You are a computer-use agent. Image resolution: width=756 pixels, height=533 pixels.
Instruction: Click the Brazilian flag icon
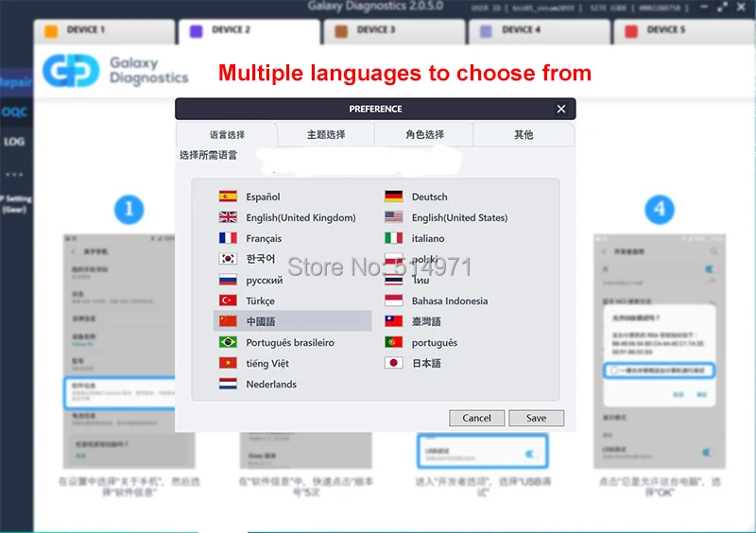coord(228,342)
